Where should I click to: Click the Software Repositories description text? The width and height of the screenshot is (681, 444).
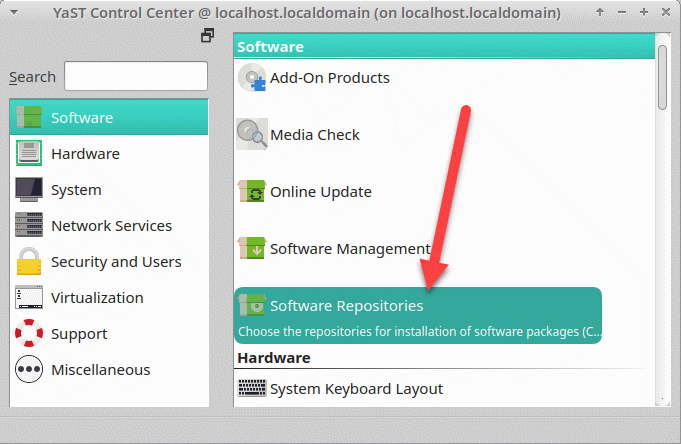[x=420, y=331]
